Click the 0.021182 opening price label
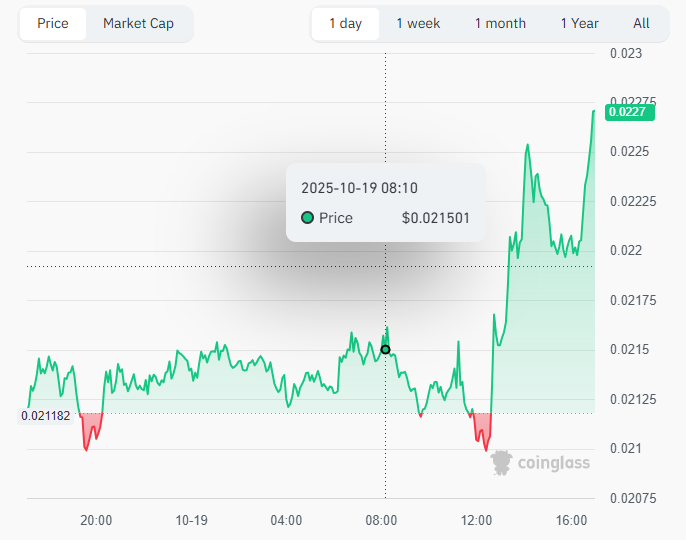 tap(46, 415)
